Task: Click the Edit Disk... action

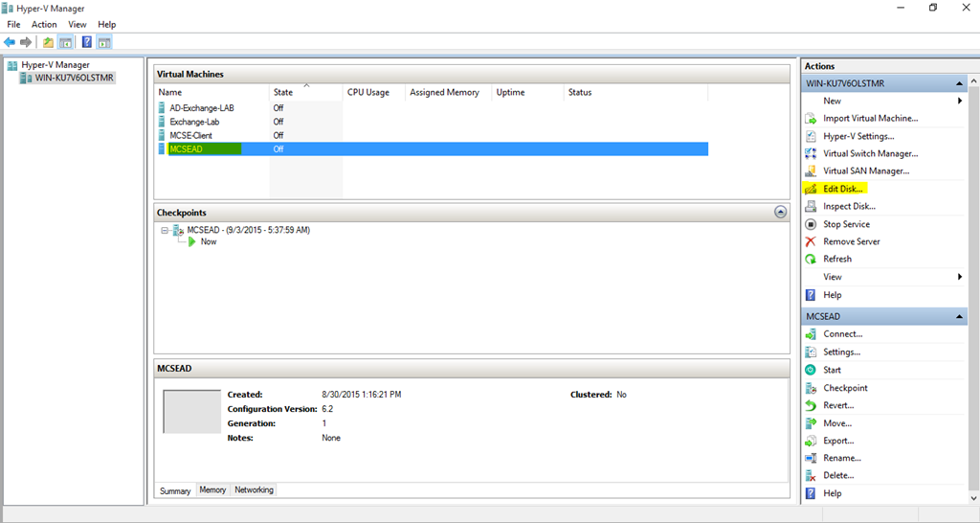Action: coord(843,189)
